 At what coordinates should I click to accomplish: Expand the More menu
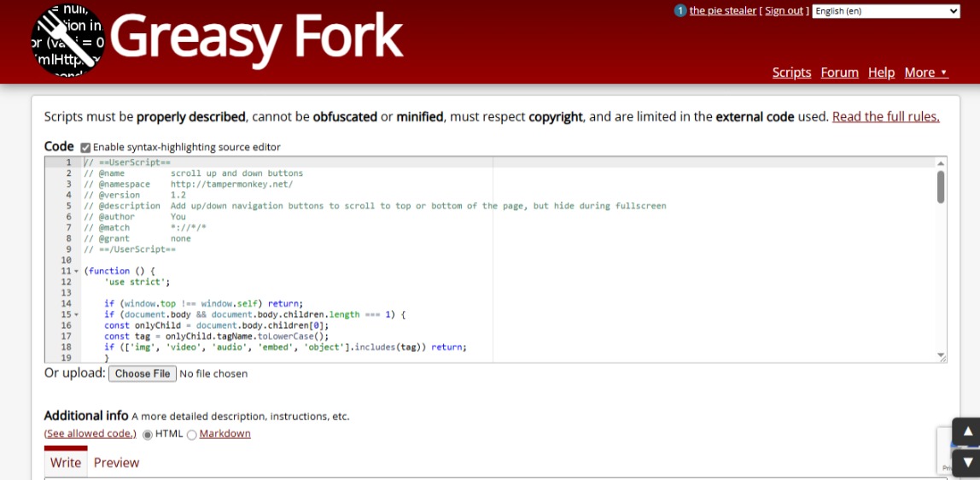(x=925, y=73)
